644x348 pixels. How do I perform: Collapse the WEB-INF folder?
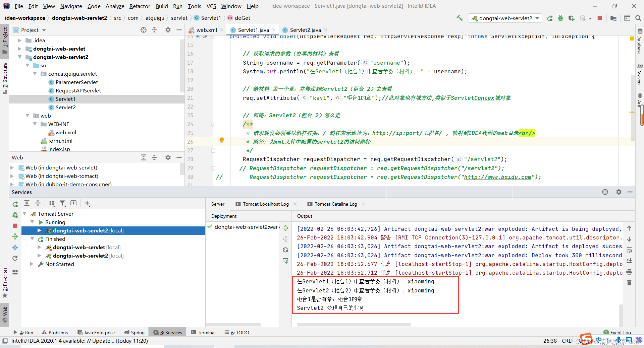pos(35,124)
